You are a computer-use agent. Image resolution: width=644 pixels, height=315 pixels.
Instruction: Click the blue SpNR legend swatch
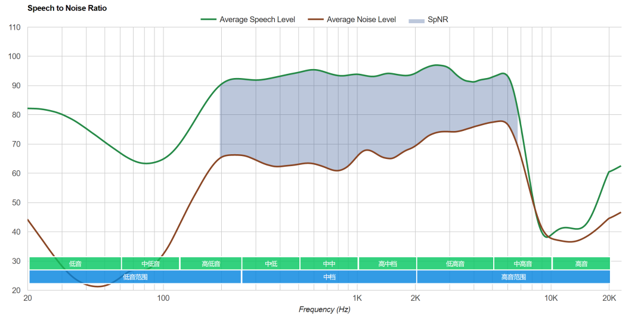416,20
